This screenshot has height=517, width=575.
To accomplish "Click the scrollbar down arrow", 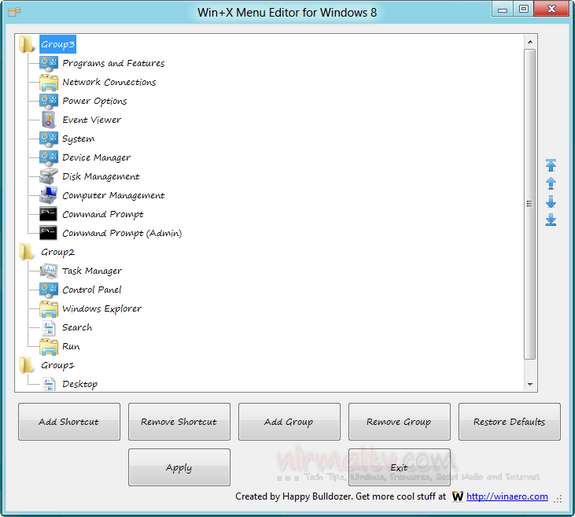I will click(x=530, y=384).
